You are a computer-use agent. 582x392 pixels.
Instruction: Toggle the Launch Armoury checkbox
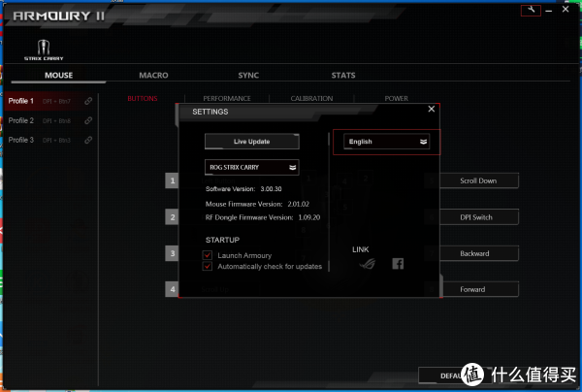pyautogui.click(x=208, y=255)
